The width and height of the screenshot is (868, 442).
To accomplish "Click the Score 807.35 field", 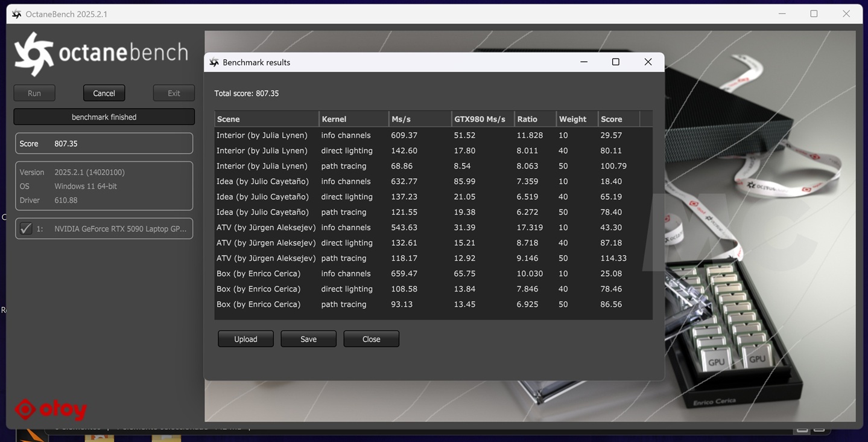I will pos(104,144).
